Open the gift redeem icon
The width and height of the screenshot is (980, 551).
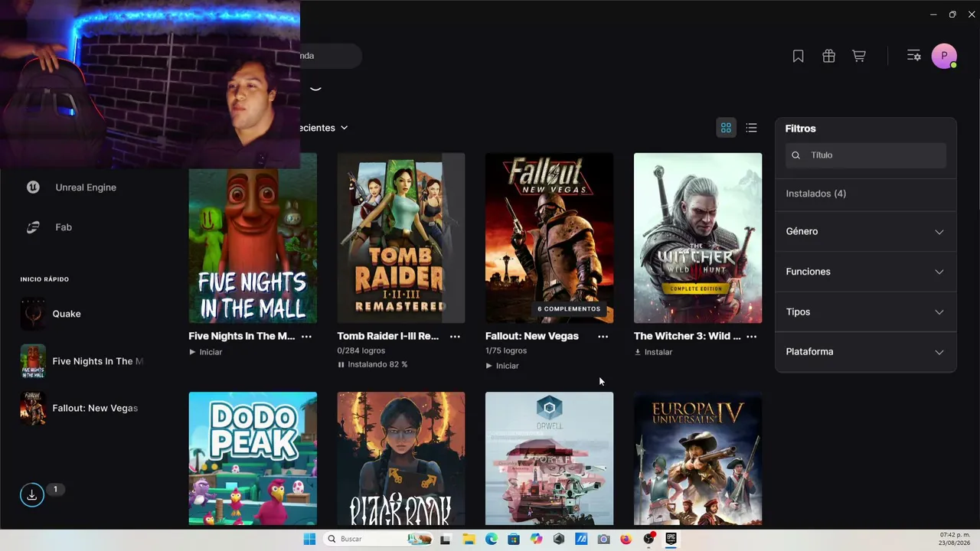828,56
